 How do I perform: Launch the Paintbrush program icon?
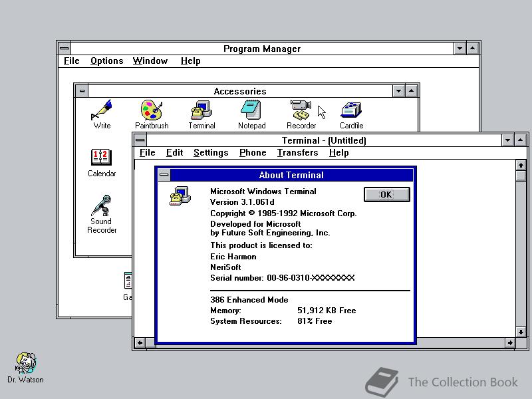152,114
